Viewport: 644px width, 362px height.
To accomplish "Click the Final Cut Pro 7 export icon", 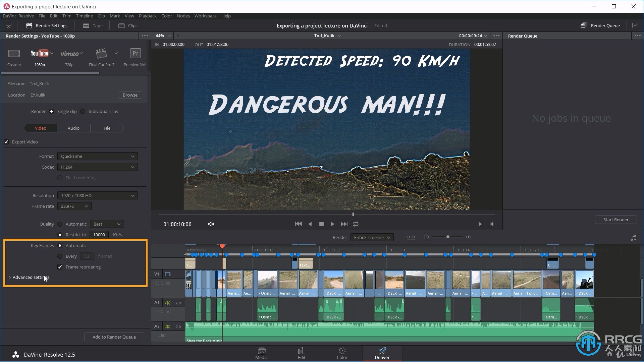I will pos(100,53).
